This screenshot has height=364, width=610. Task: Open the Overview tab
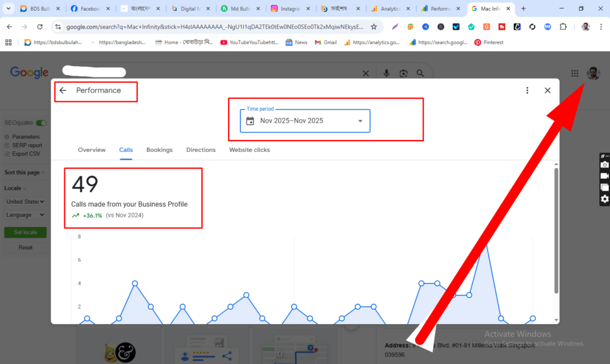coord(91,150)
